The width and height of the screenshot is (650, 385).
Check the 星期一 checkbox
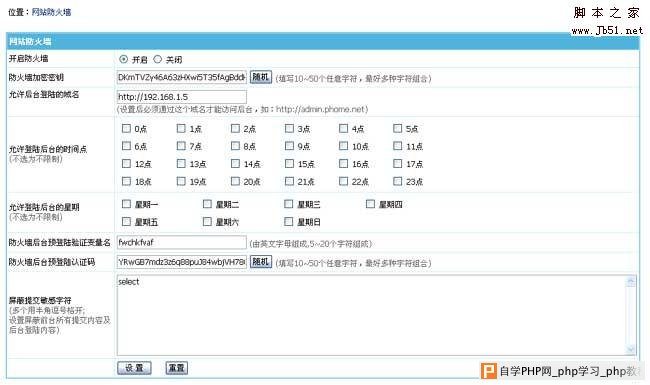[126, 204]
